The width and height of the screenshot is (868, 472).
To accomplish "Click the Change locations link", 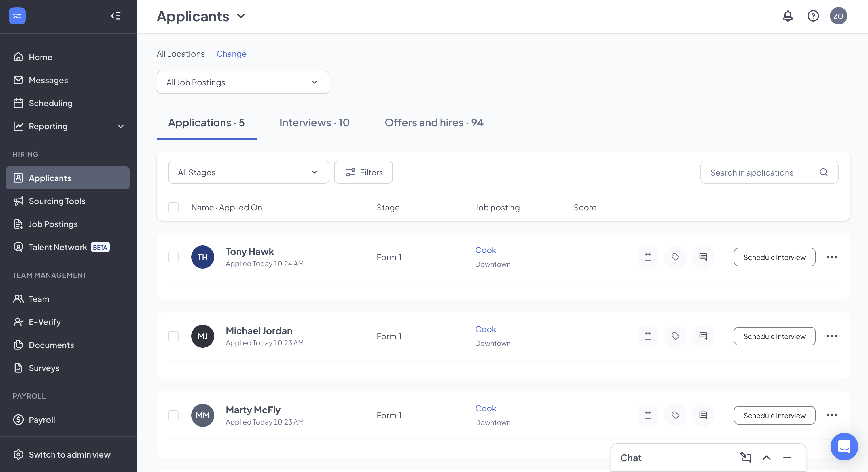I will [231, 54].
